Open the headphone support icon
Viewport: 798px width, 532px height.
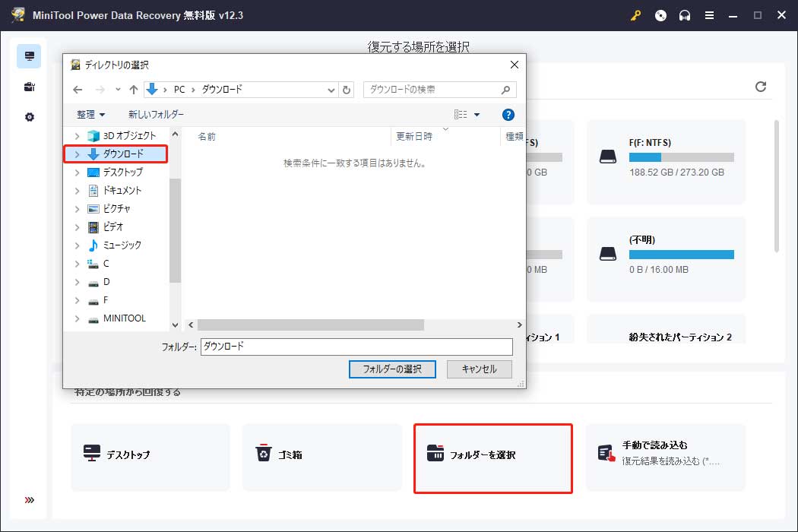(x=685, y=15)
